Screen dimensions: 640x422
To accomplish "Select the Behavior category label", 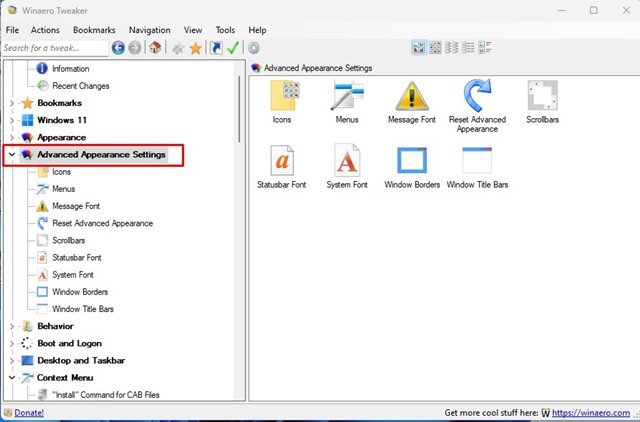I will (x=55, y=326).
